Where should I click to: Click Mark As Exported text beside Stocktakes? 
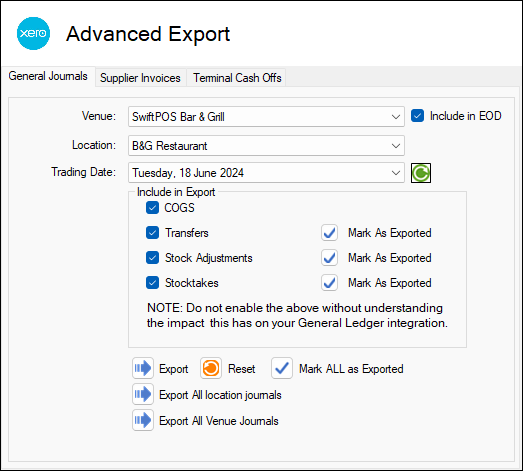coord(390,283)
